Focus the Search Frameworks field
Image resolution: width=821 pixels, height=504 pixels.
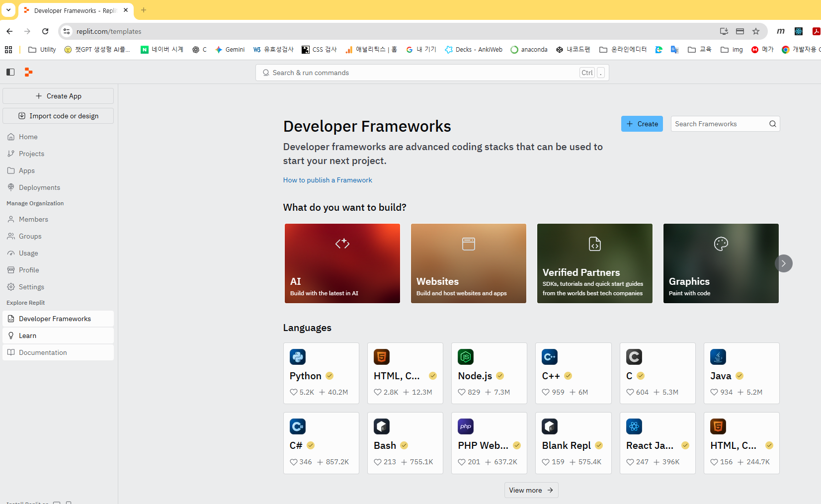pos(719,124)
